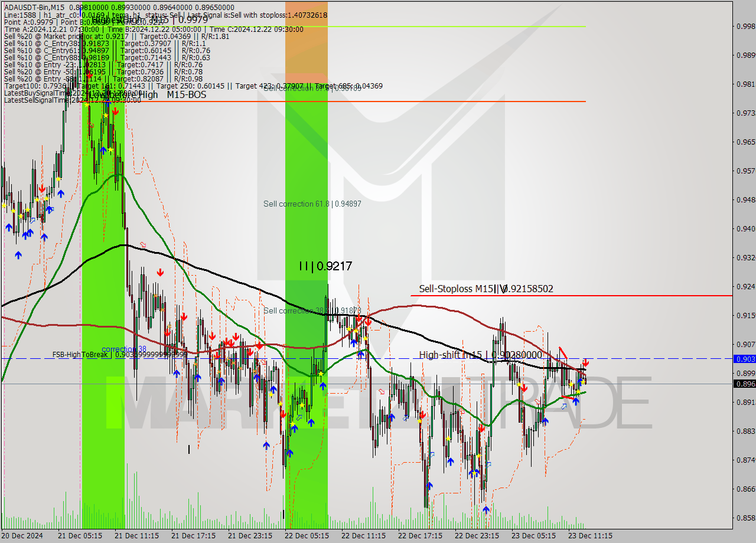Select the 'Time A:2024.12.21 07:30:00' info line
This screenshot has height=543, width=756.
pos(154,30)
